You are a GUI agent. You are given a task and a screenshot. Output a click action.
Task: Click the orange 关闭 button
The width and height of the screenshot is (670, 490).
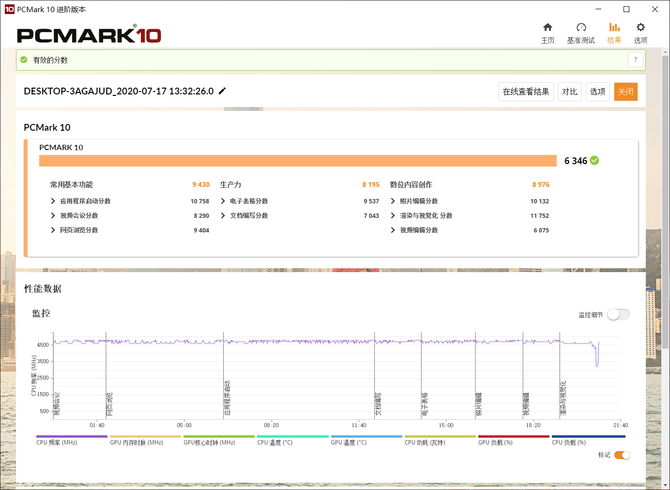point(626,91)
